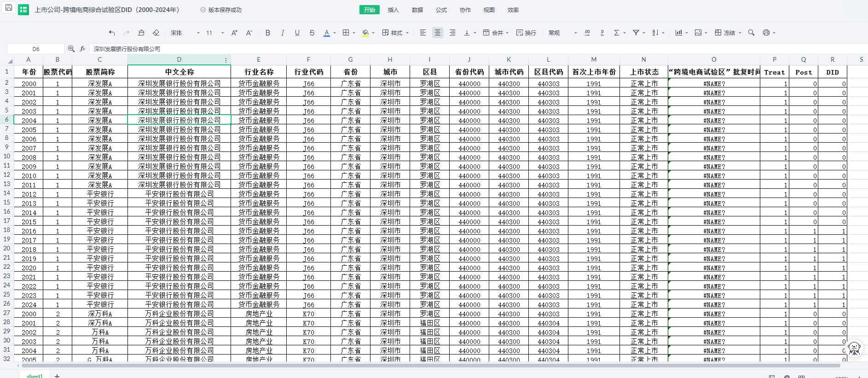
Task: Select the format painter tool
Action: (x=141, y=33)
